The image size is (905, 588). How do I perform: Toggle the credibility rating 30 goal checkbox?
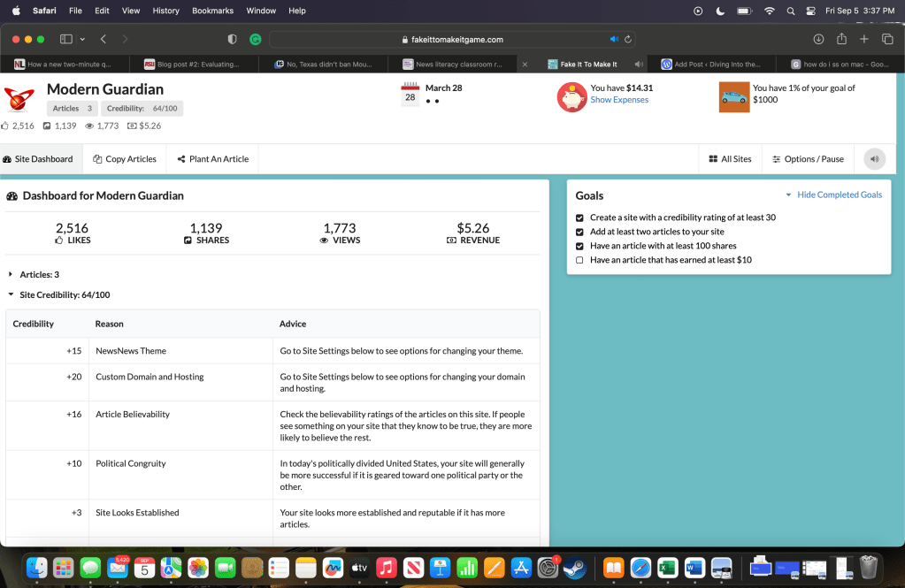[x=579, y=218]
